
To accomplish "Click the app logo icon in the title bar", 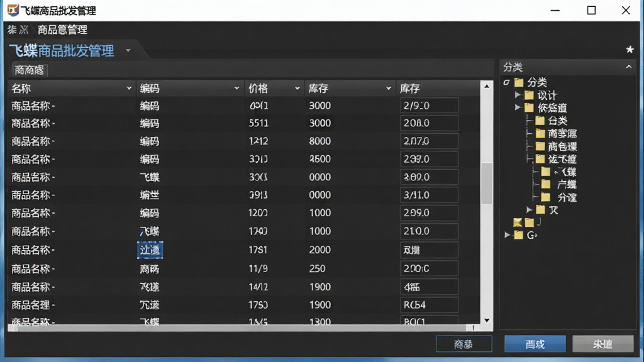I will [13, 10].
